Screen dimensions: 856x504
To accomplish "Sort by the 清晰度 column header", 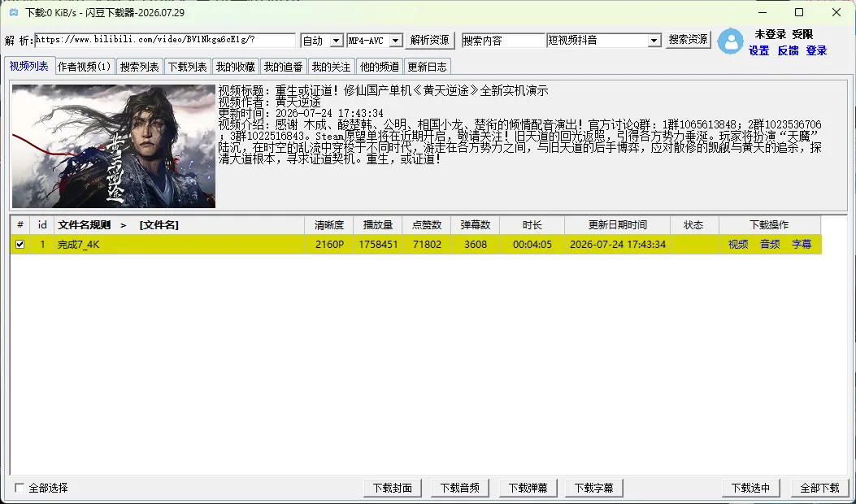I will tap(329, 225).
